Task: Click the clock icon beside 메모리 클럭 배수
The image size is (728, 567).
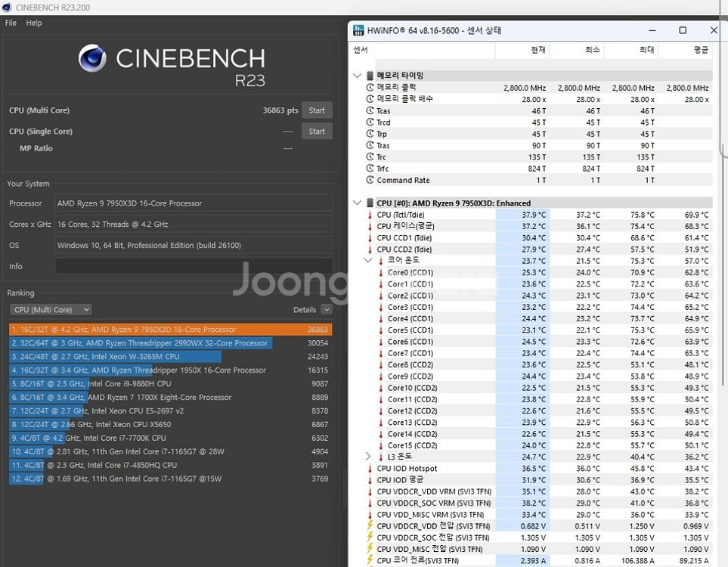Action: coord(370,99)
